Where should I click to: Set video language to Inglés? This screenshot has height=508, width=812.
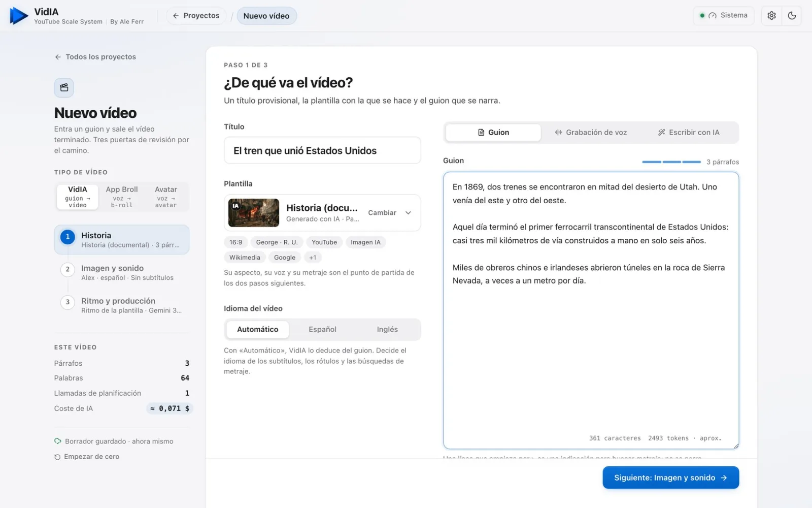(387, 329)
